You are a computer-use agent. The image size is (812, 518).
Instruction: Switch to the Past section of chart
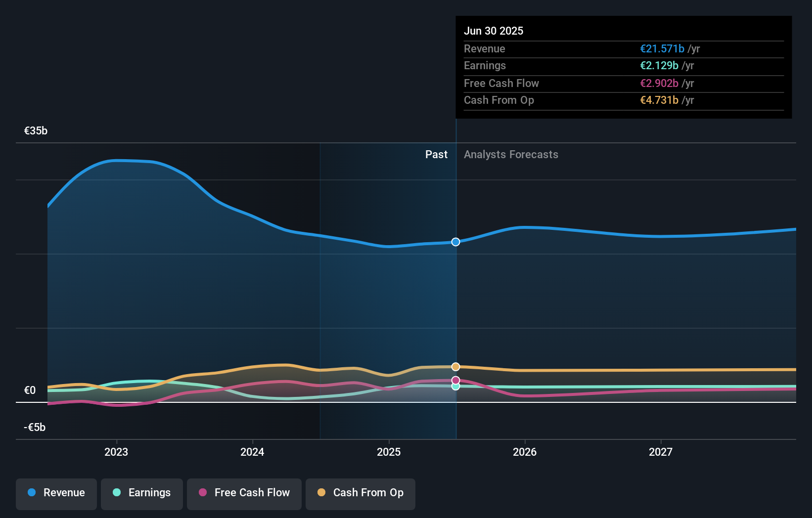[436, 154]
